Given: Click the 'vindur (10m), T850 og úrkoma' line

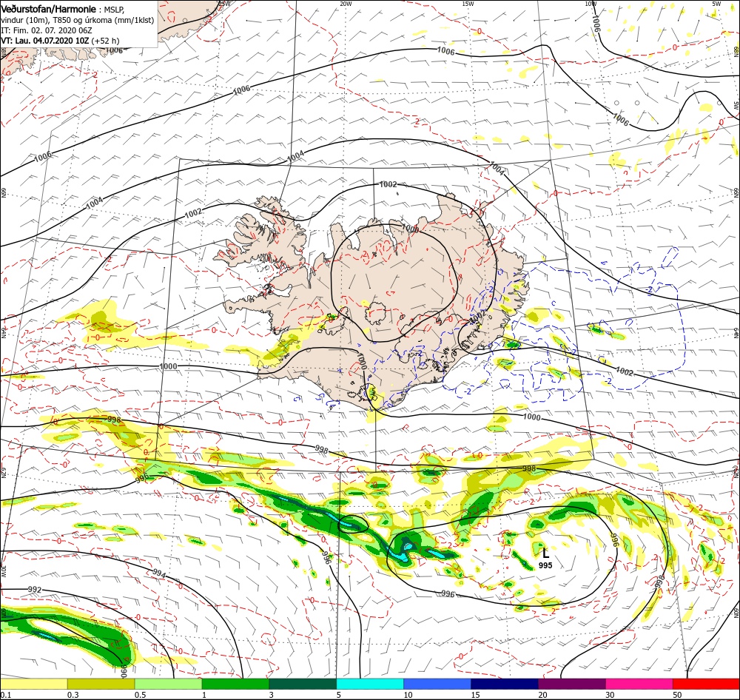Looking at the screenshot, I should coord(78,20).
